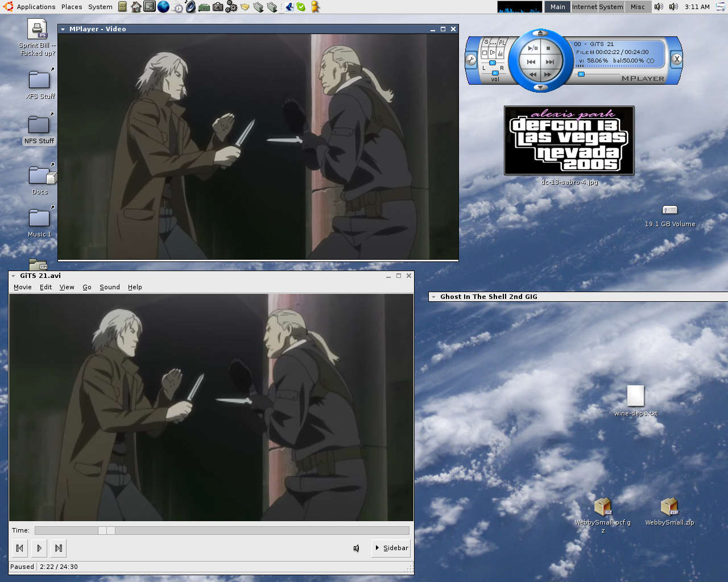Click the volume speaker in GiTS 21.avi window
The width and height of the screenshot is (728, 582).
tap(357, 548)
